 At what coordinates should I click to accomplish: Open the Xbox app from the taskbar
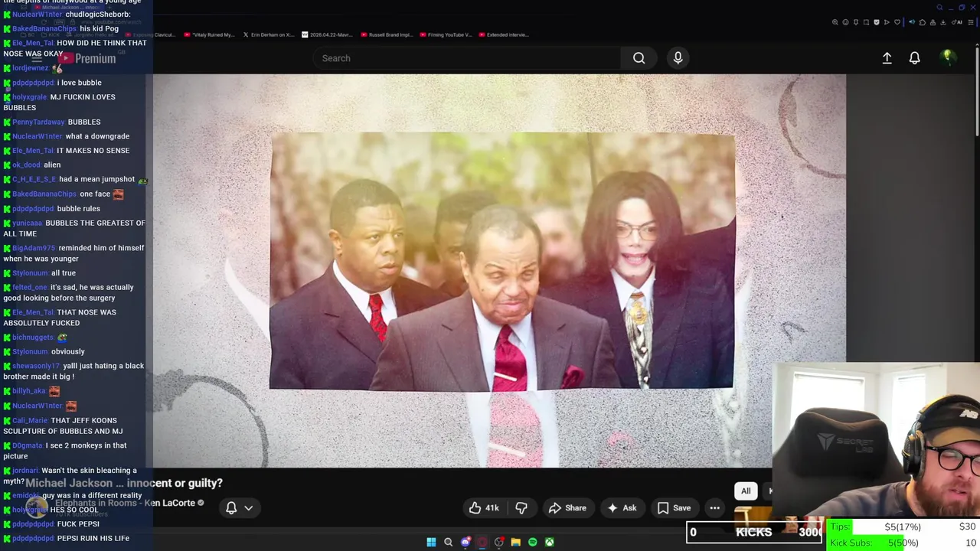pos(549,543)
